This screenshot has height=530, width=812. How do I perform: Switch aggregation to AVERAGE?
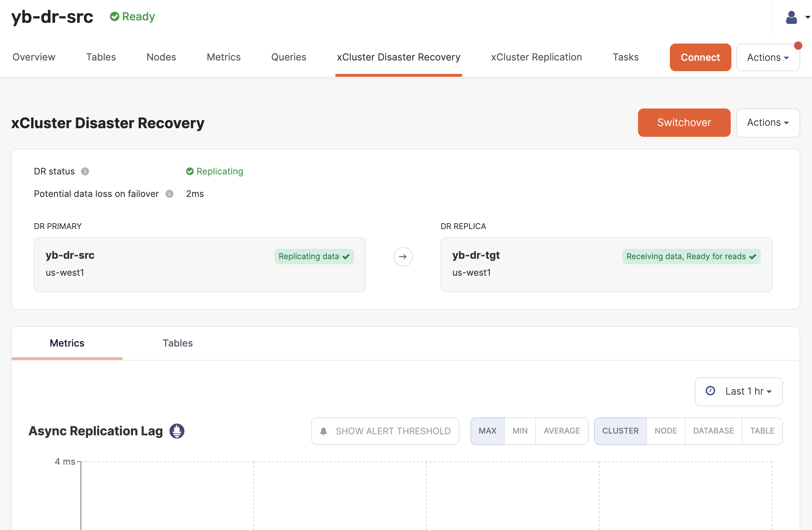562,431
